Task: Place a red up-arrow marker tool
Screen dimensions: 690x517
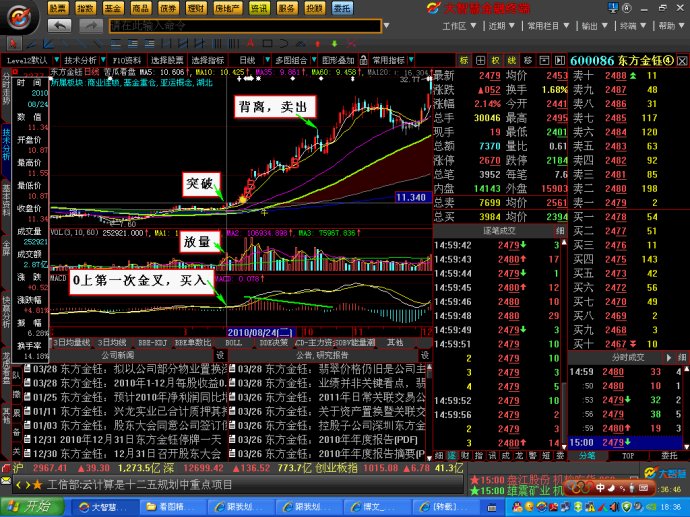Action: coord(318,44)
